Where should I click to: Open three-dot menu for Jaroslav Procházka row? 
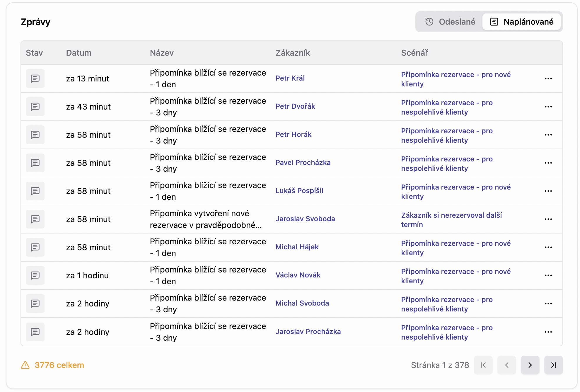click(x=548, y=332)
